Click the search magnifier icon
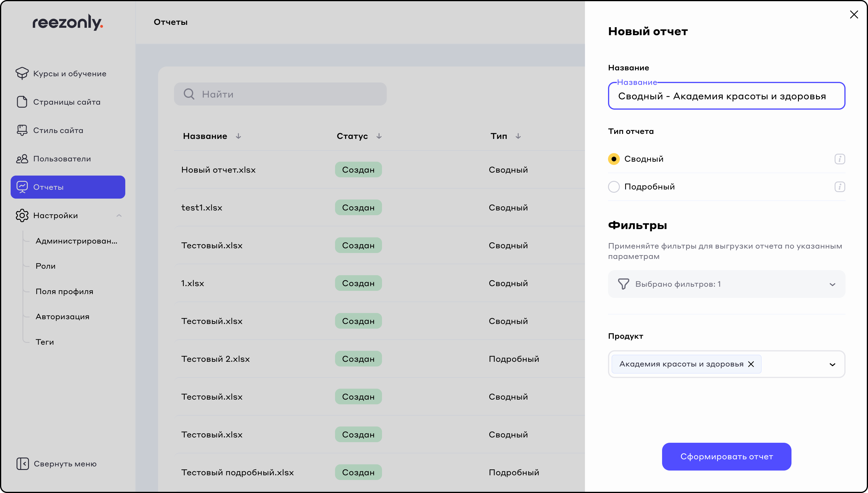The width and height of the screenshot is (868, 493). coord(189,94)
